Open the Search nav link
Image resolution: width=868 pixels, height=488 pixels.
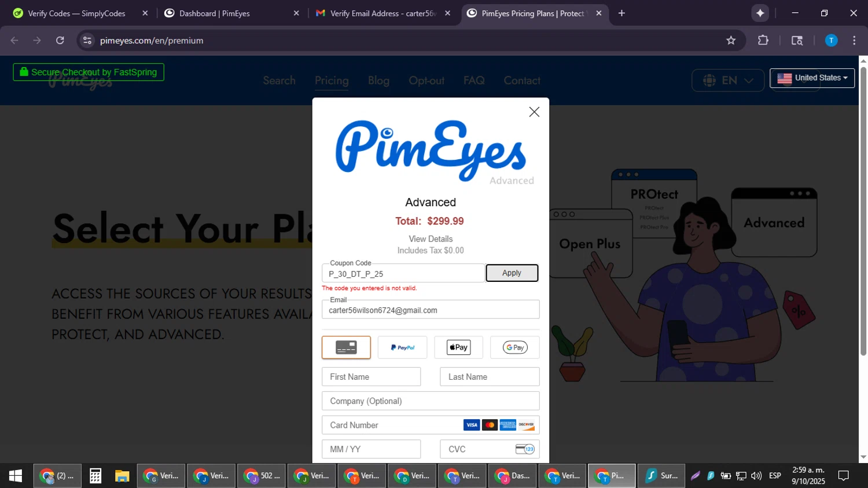(x=279, y=80)
